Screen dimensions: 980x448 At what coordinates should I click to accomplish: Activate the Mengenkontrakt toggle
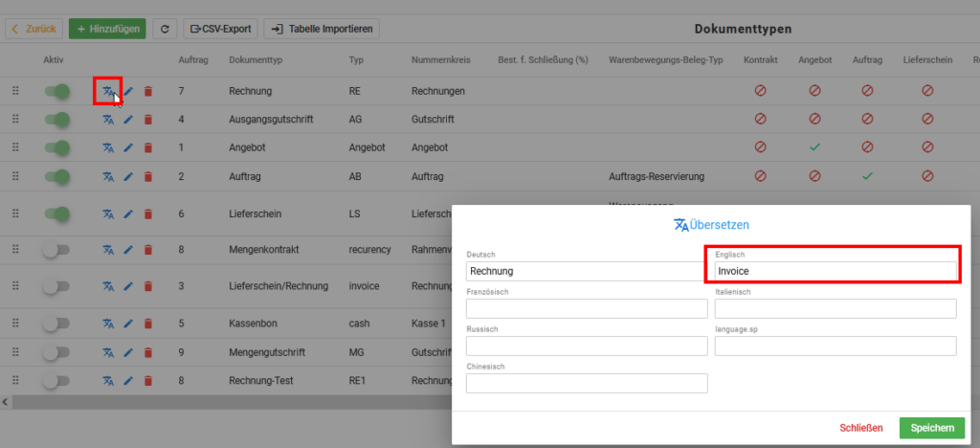(x=56, y=250)
